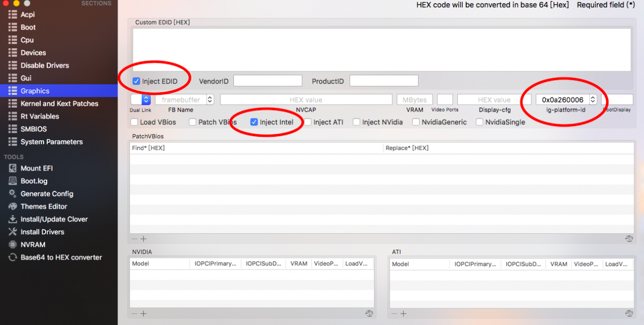
Task: Open Themes Editor via its icon
Action: coord(12,206)
